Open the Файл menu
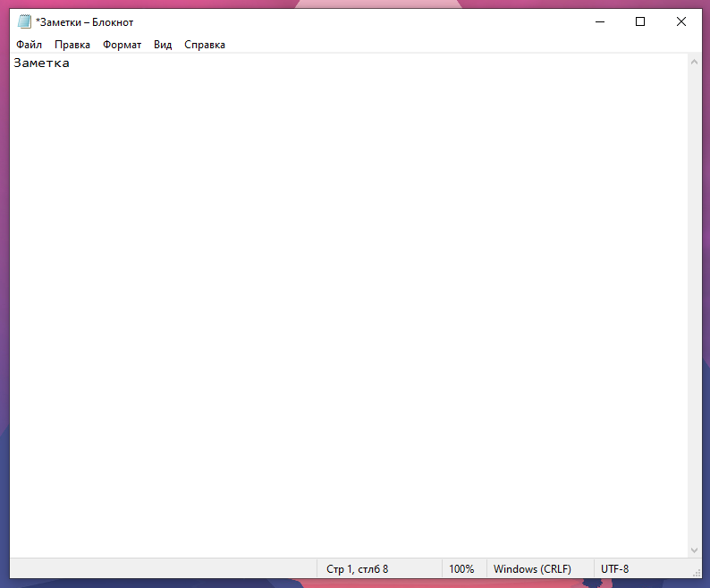 29,45
